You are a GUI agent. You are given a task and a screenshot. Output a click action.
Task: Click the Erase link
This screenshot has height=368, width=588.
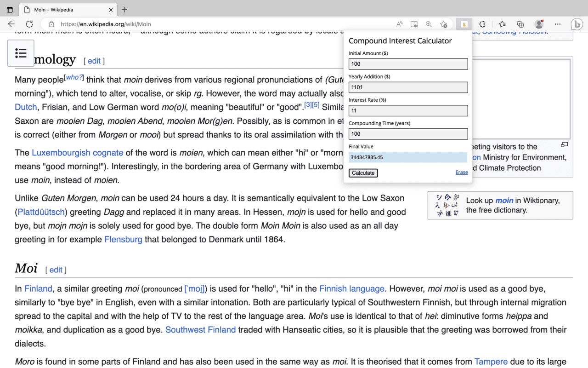462,172
